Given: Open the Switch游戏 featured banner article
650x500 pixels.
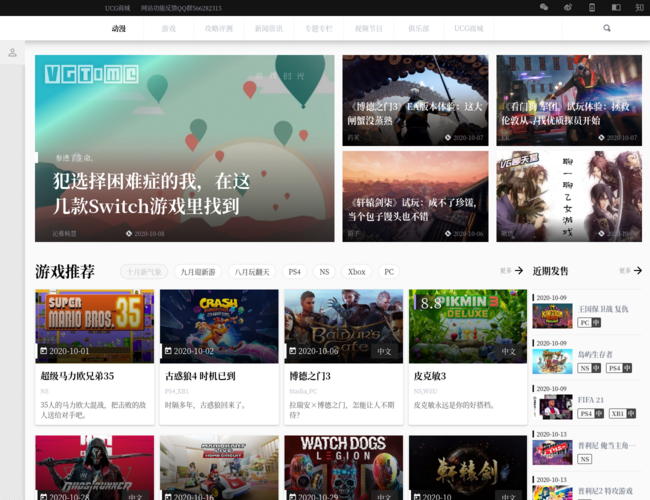Looking at the screenshot, I should (184, 148).
